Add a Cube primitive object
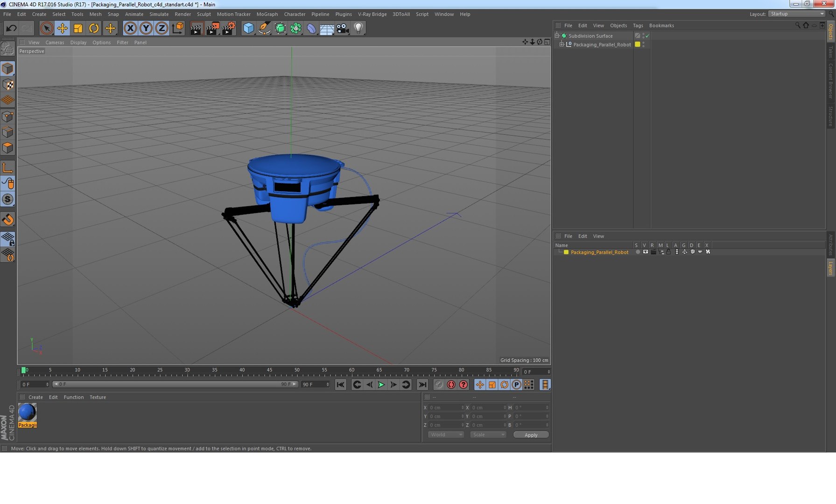836x504 pixels. point(249,28)
